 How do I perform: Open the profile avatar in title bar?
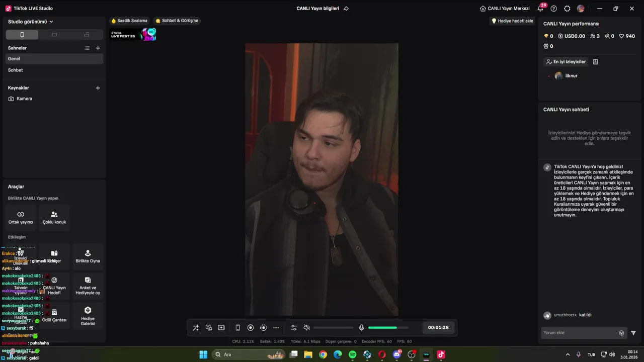click(581, 9)
